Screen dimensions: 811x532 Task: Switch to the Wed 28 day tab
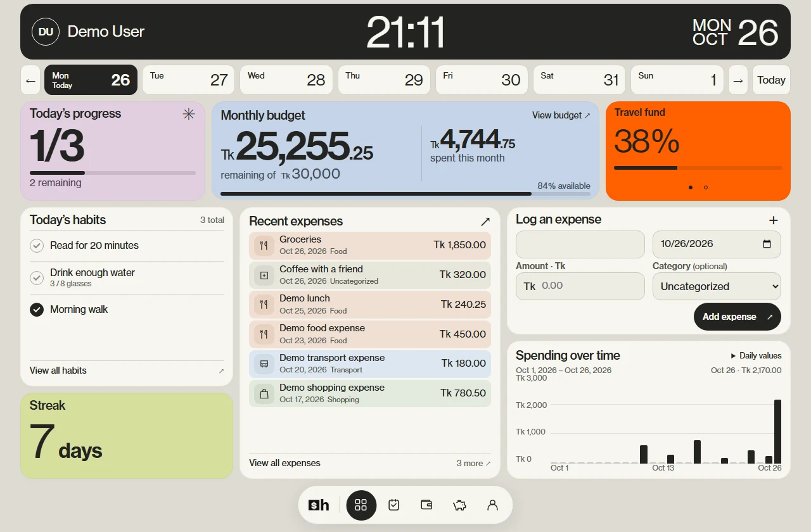click(286, 80)
